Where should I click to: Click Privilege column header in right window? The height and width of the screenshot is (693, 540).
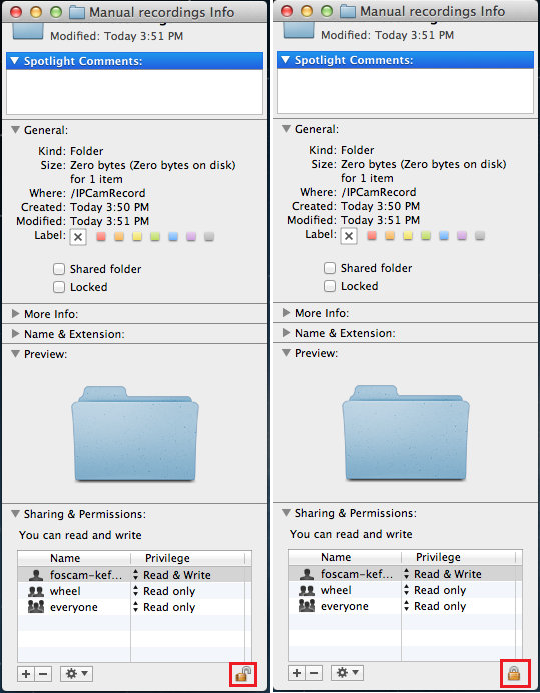click(x=458, y=557)
